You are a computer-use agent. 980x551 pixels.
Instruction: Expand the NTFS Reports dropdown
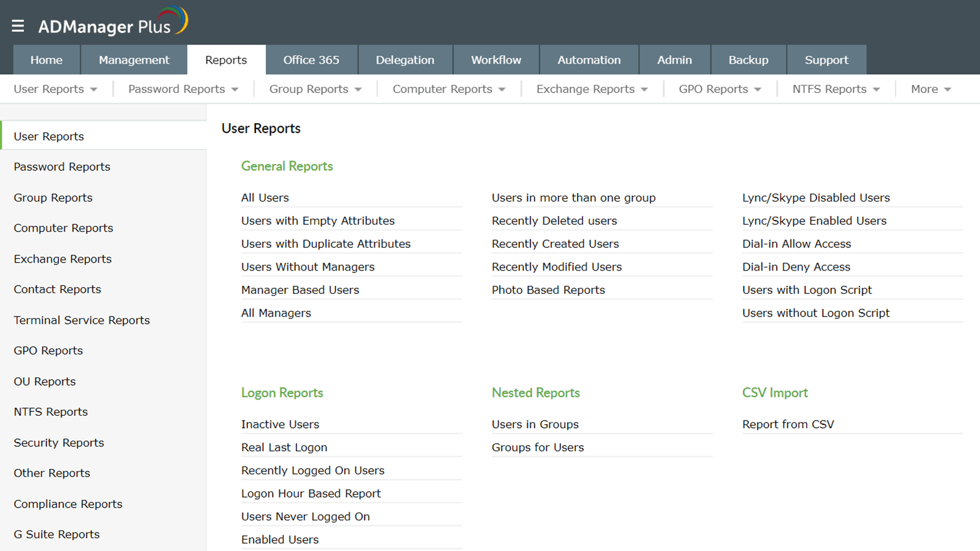[837, 89]
